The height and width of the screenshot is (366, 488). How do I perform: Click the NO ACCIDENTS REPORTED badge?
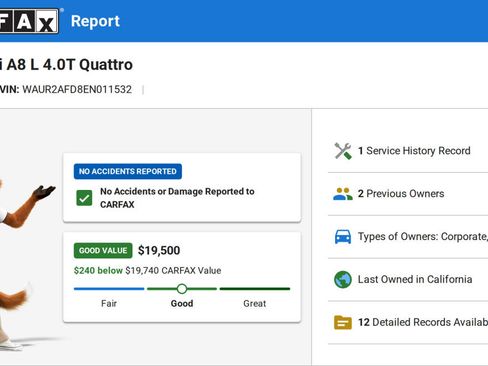[128, 171]
